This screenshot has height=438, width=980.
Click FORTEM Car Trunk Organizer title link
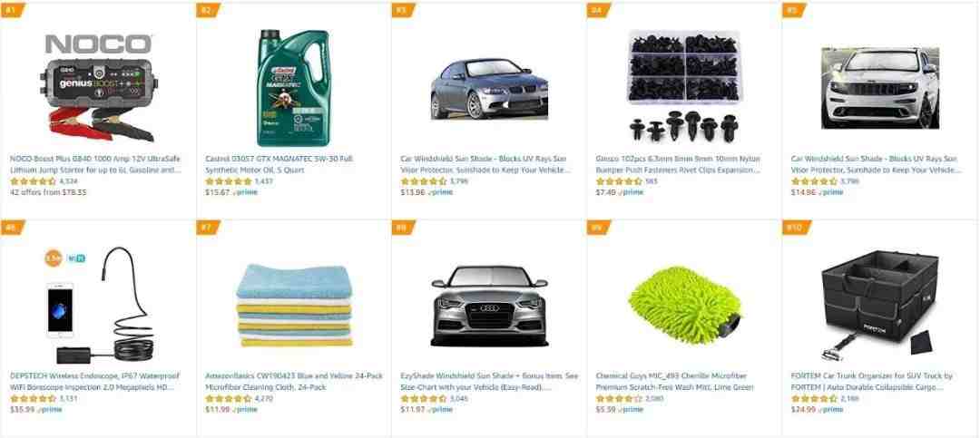[871, 382]
